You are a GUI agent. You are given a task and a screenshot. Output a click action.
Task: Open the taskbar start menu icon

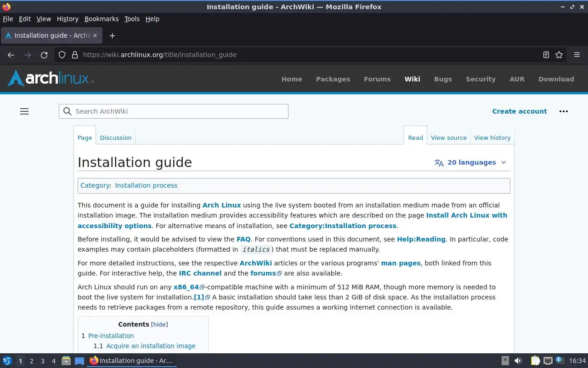coord(7,361)
